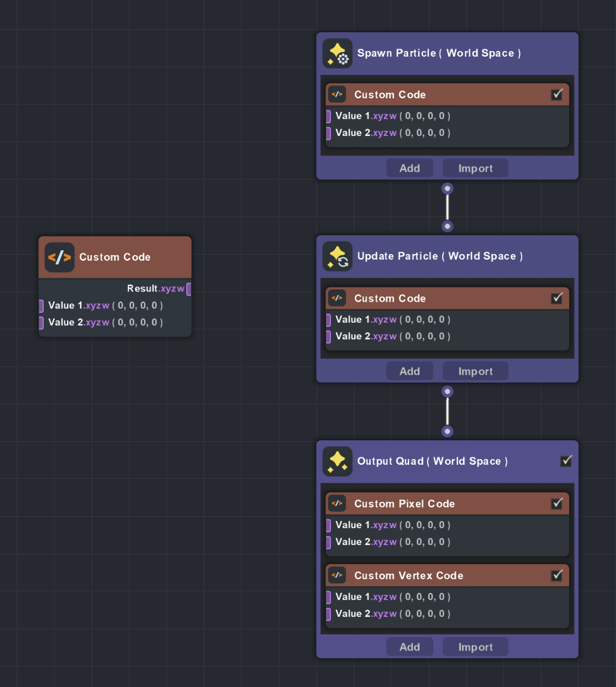Select the Output Quad star icon
This screenshot has width=616, height=687.
point(337,461)
